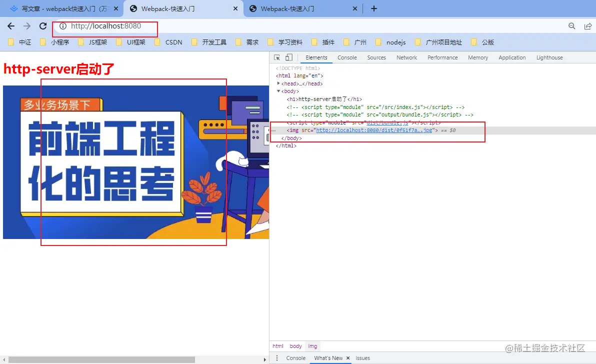Click the site info icon in the address bar

pyautogui.click(x=62, y=26)
